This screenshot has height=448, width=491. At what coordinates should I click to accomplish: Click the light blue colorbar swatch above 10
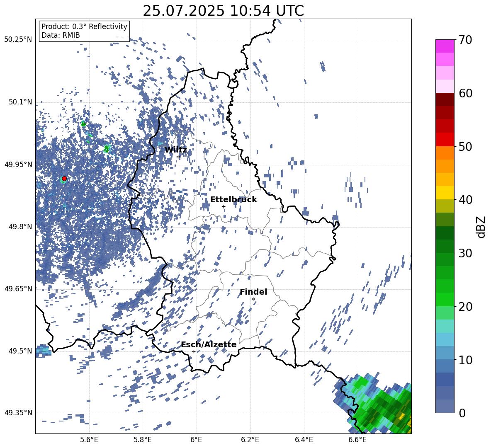click(x=445, y=353)
